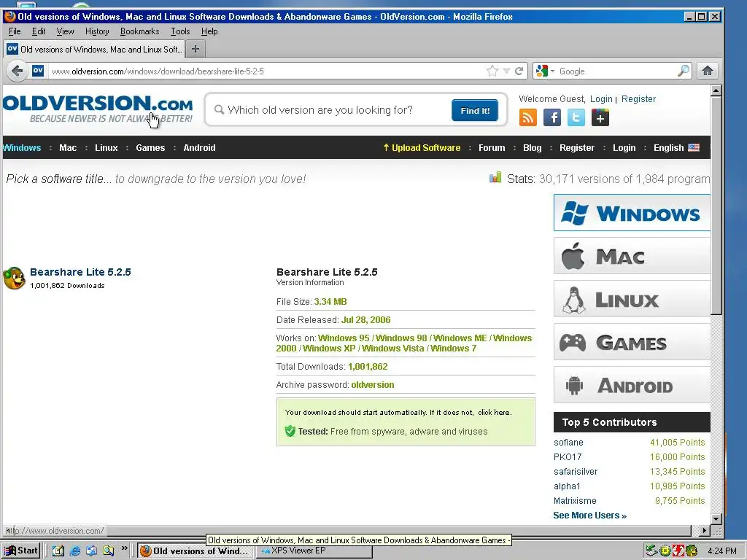Select the Windows platform banner
Screen dimensions: 747x560
[x=632, y=213]
